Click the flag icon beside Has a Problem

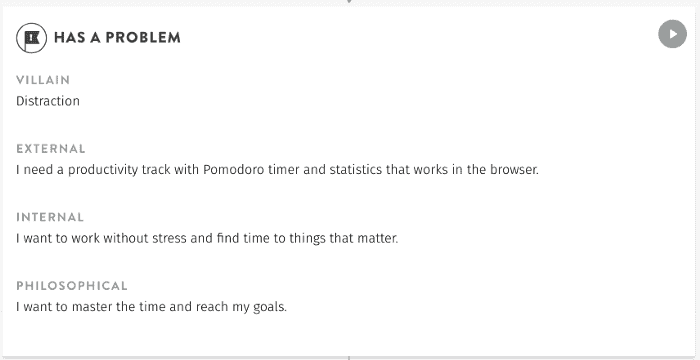click(31, 38)
